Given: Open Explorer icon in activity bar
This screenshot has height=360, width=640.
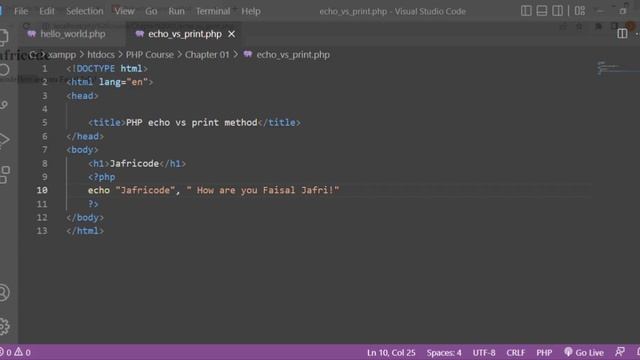Looking at the screenshot, I should pos(4,38).
